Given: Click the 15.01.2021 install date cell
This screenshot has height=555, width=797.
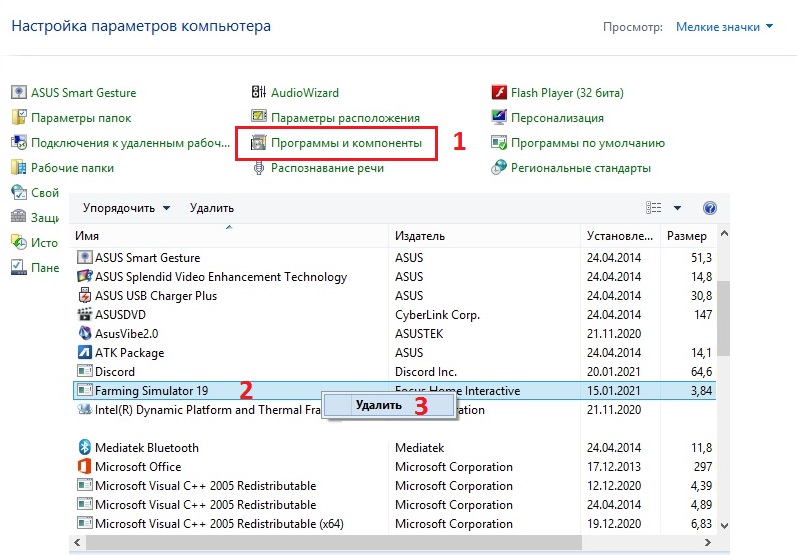Looking at the screenshot, I should 614,390.
